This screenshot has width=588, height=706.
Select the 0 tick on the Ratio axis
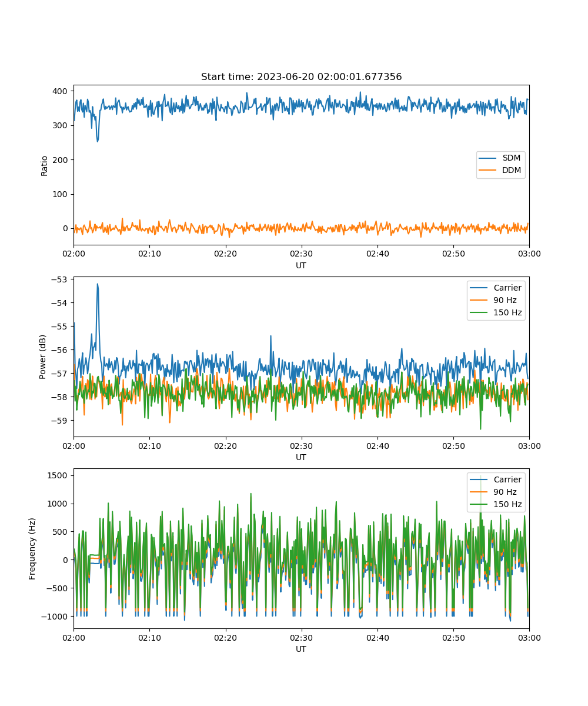click(x=66, y=228)
